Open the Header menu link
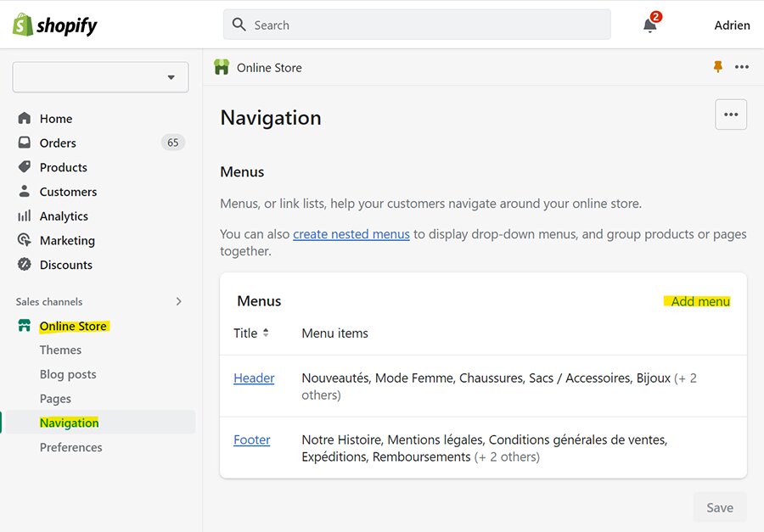Screen dimensions: 764x532 pyautogui.click(x=254, y=378)
